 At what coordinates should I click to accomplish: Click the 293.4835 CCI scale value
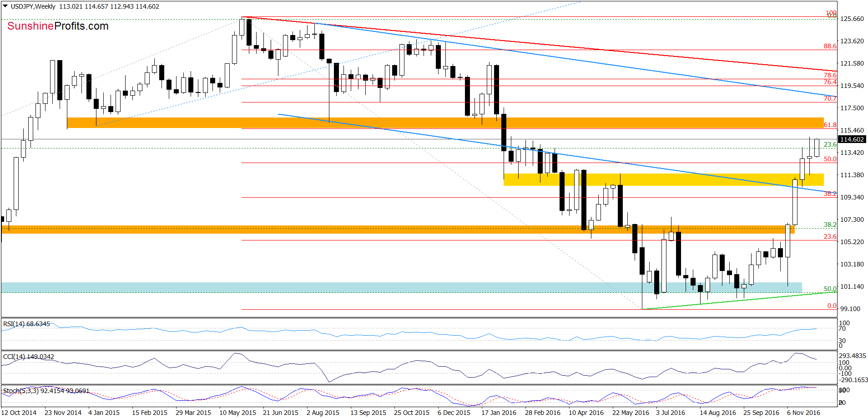(x=853, y=356)
